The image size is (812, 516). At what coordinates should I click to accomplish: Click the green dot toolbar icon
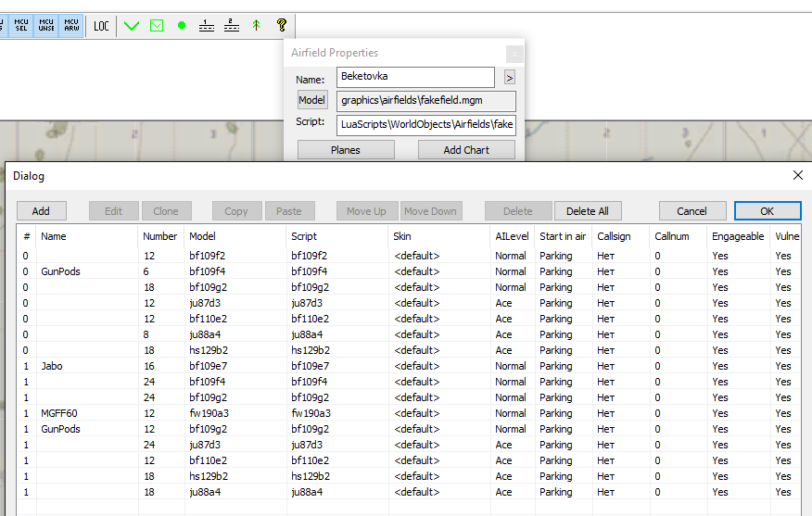182,25
